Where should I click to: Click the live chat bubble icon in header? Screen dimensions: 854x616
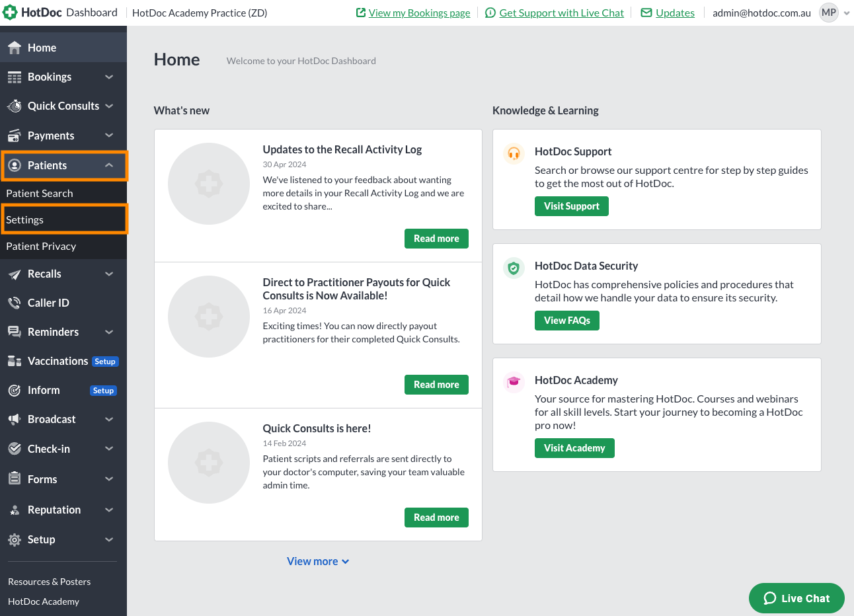pyautogui.click(x=490, y=13)
